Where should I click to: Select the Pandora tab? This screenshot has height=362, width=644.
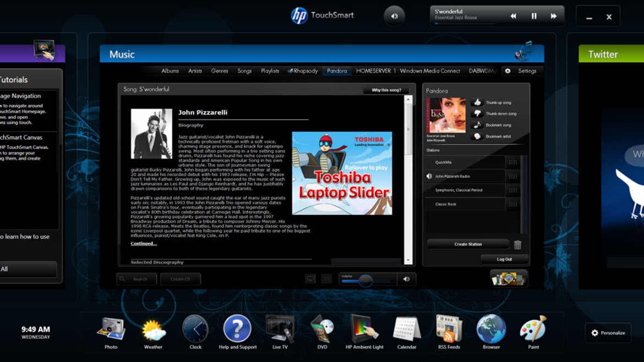click(x=337, y=71)
